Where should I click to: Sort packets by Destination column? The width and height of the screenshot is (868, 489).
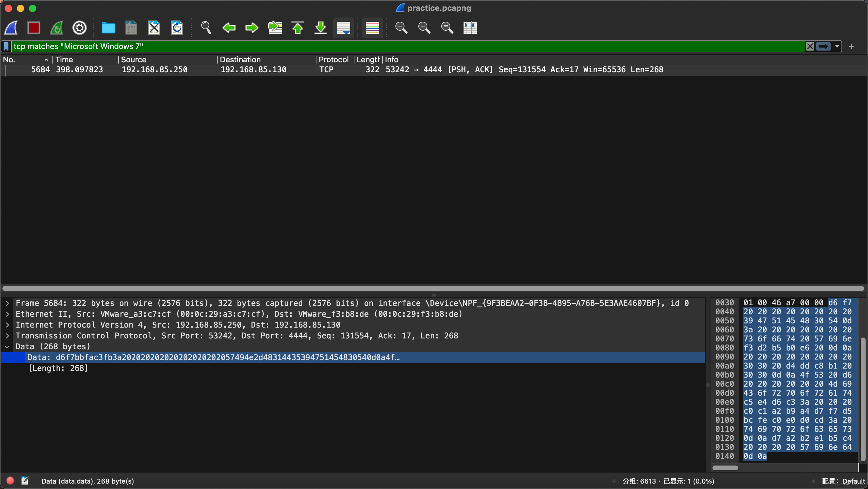coord(266,60)
